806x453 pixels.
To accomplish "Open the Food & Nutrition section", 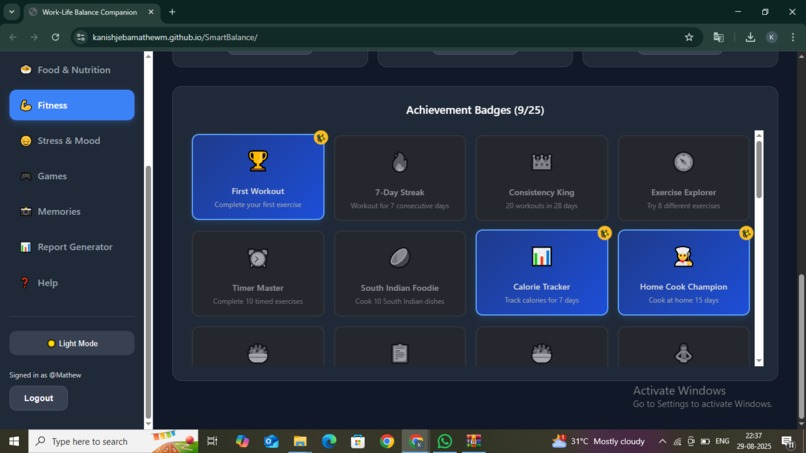I will point(72,69).
